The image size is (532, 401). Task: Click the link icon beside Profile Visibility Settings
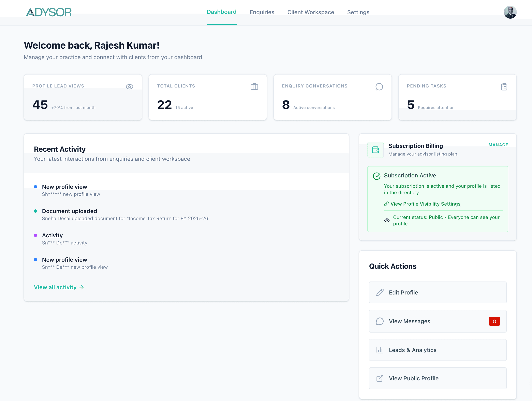(386, 204)
